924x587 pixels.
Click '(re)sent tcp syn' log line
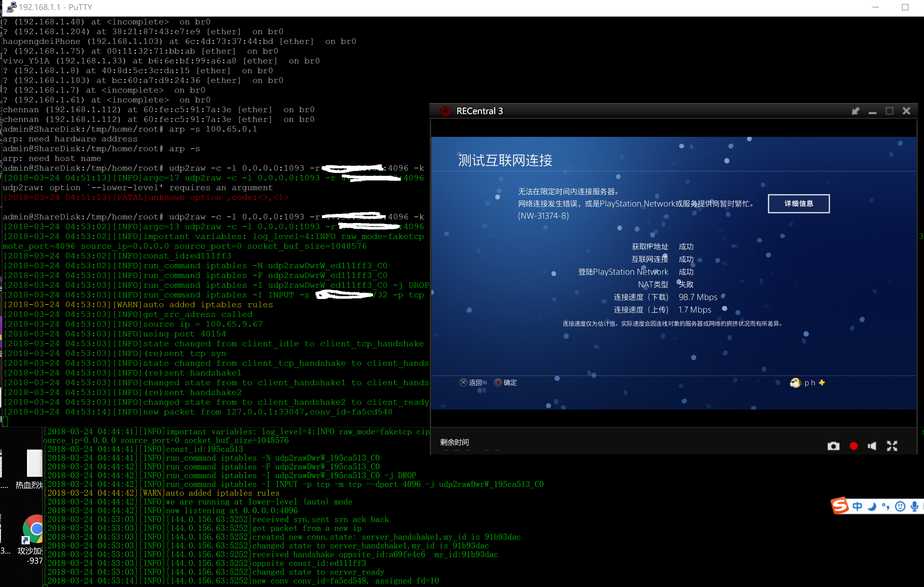pos(115,354)
